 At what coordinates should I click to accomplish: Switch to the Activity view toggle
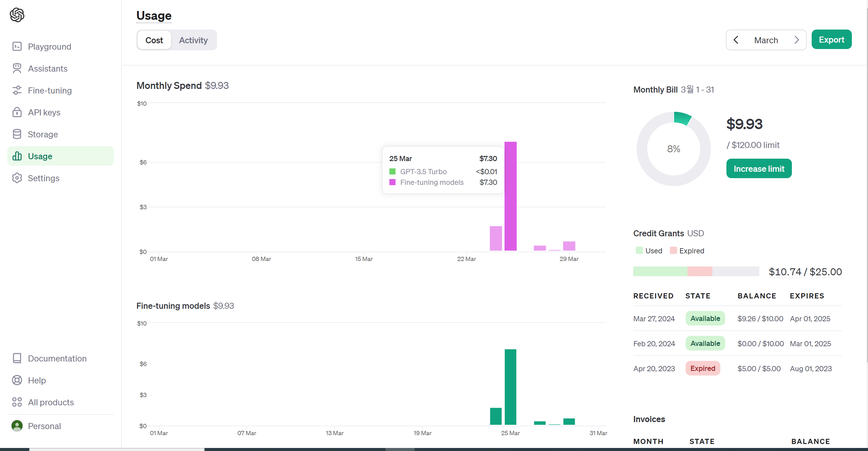193,40
